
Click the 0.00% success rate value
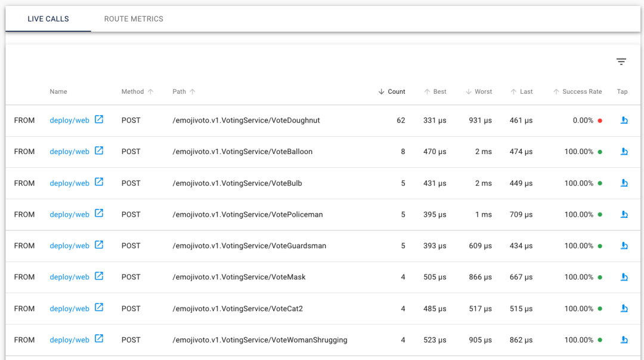point(583,120)
